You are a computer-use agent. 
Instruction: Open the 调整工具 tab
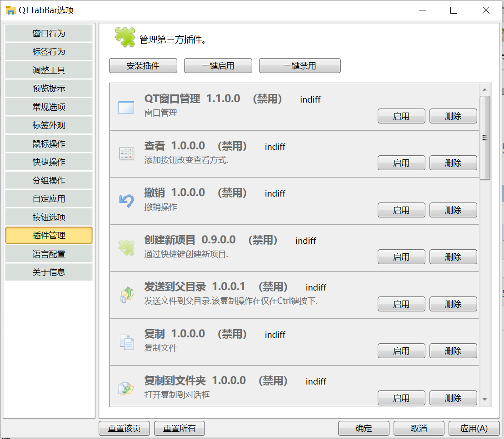point(49,70)
